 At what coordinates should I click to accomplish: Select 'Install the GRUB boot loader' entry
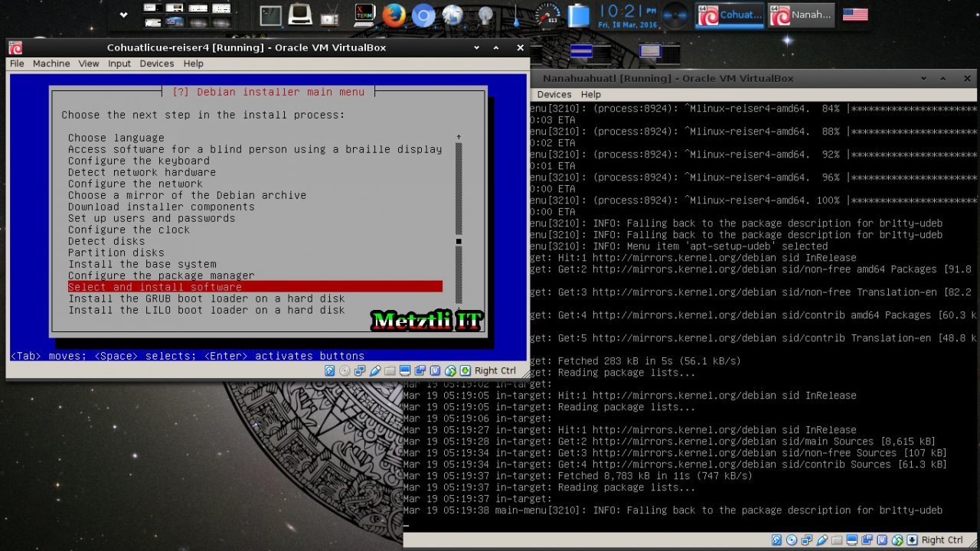(x=206, y=298)
